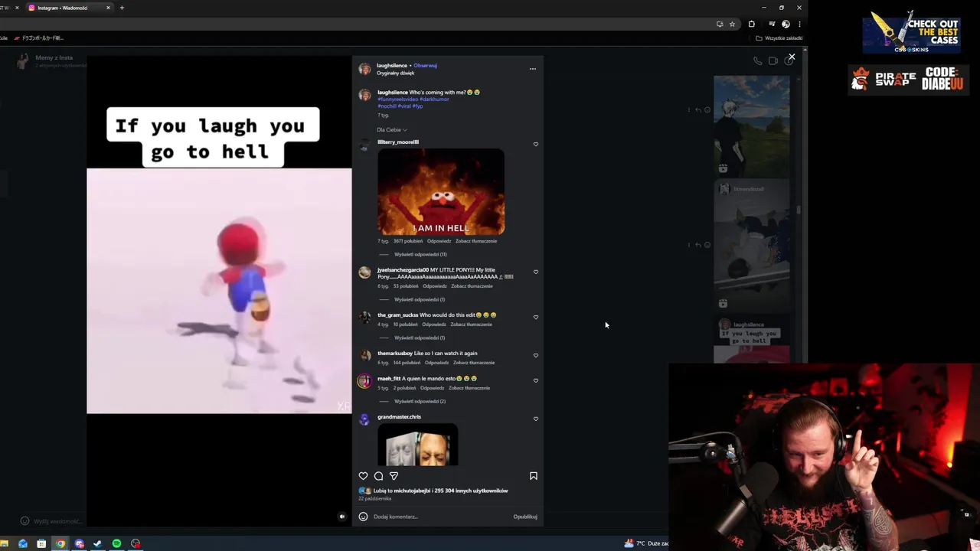Screen dimensions: 980x551
Task: Like the_gram_suckss's comment
Action: [536, 317]
